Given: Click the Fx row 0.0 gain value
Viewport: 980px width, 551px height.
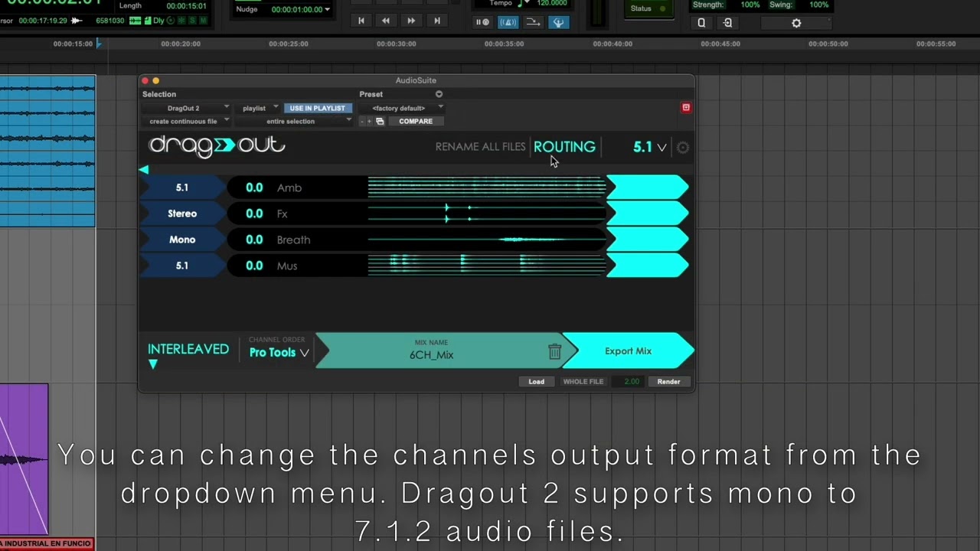Looking at the screenshot, I should [254, 214].
